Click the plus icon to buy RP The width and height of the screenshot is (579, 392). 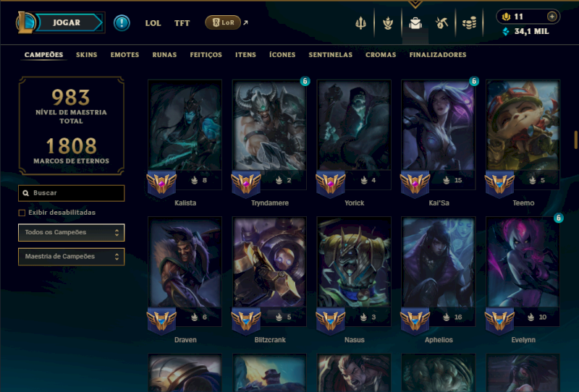pyautogui.click(x=551, y=16)
